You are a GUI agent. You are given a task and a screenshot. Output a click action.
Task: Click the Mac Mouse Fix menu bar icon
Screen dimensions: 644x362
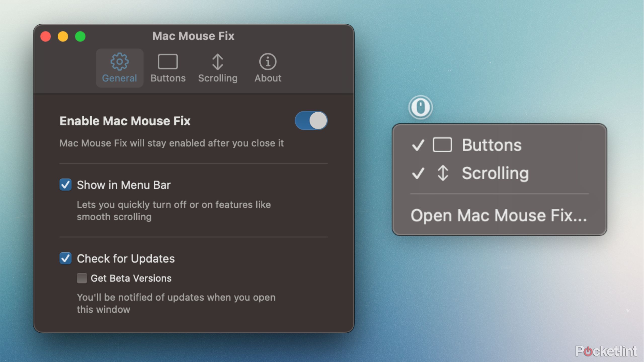point(421,107)
